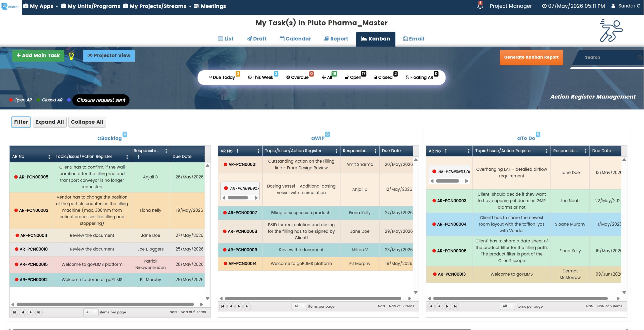The width and height of the screenshot is (644, 330).
Task: Go to first page in To Do pager
Action: tap(431, 307)
